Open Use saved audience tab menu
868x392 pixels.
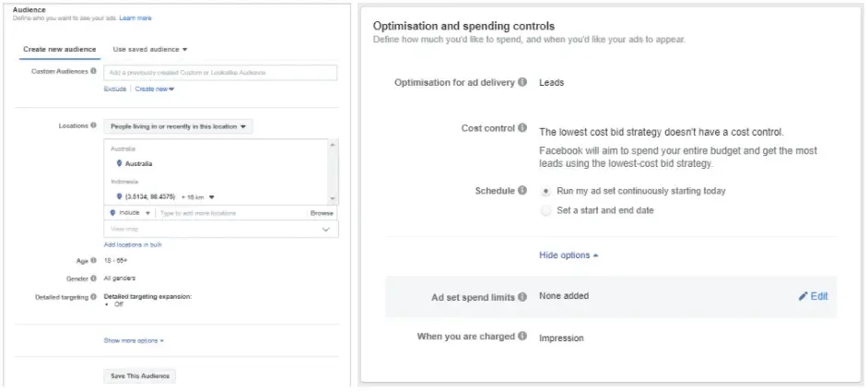pyautogui.click(x=150, y=50)
